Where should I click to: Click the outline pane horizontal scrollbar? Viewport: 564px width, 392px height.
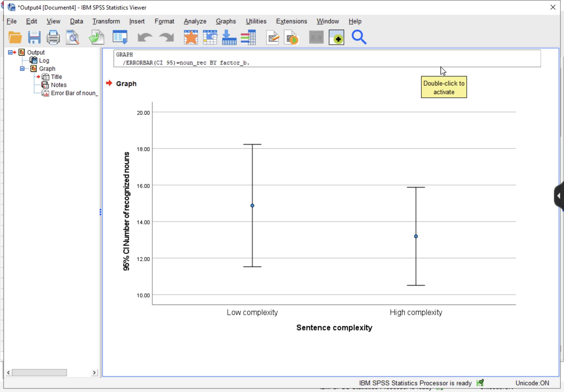(x=39, y=372)
